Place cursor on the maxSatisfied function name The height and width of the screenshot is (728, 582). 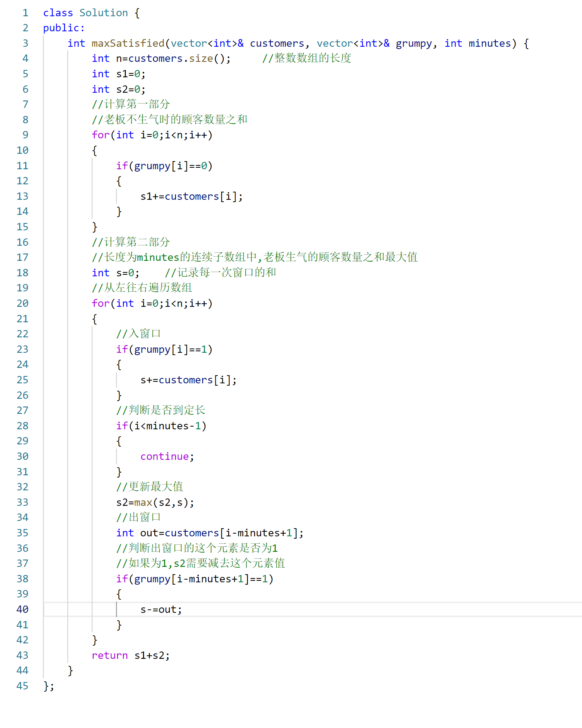pos(128,43)
